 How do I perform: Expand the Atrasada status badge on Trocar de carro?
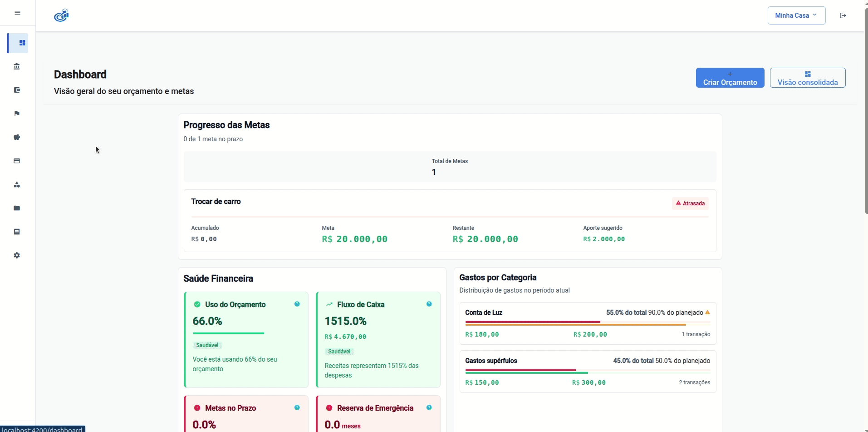click(690, 203)
